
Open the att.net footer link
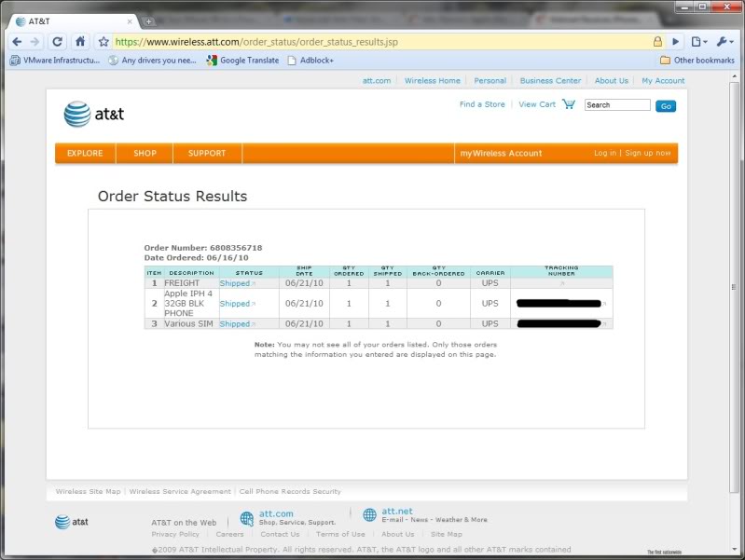pyautogui.click(x=397, y=511)
